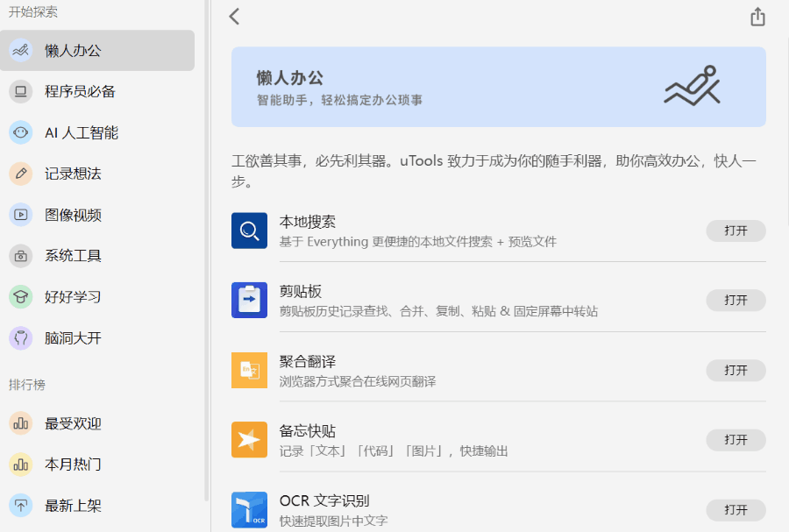Go back with the left arrow
The height and width of the screenshot is (532, 789).
click(x=234, y=17)
